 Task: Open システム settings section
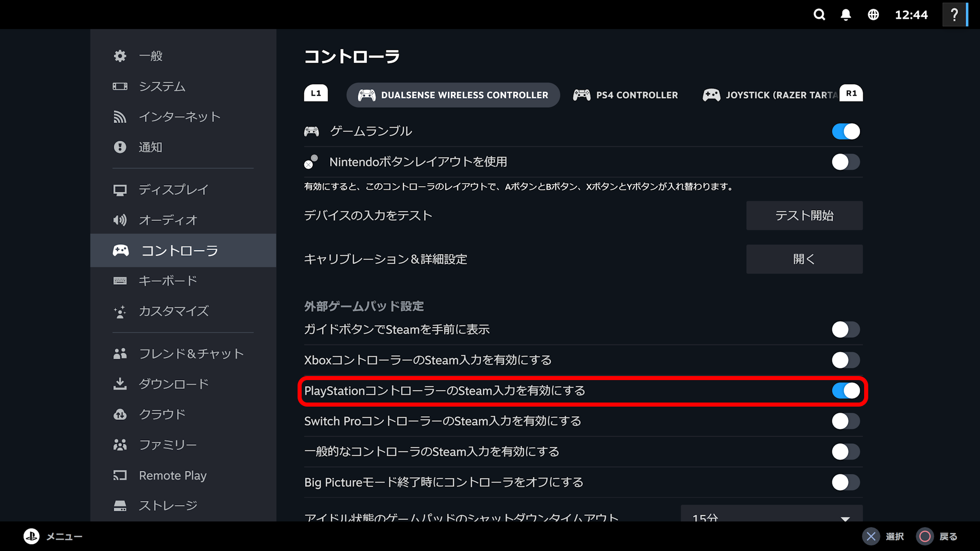coord(183,86)
